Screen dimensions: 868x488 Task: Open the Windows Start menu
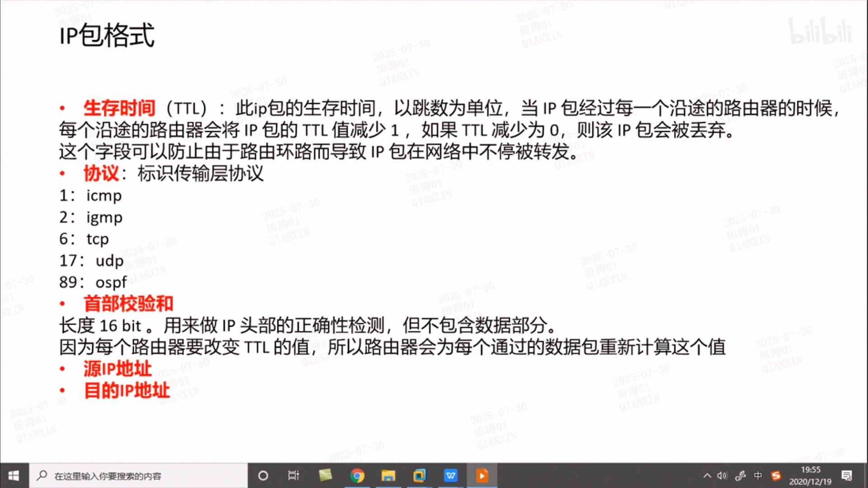[14, 476]
